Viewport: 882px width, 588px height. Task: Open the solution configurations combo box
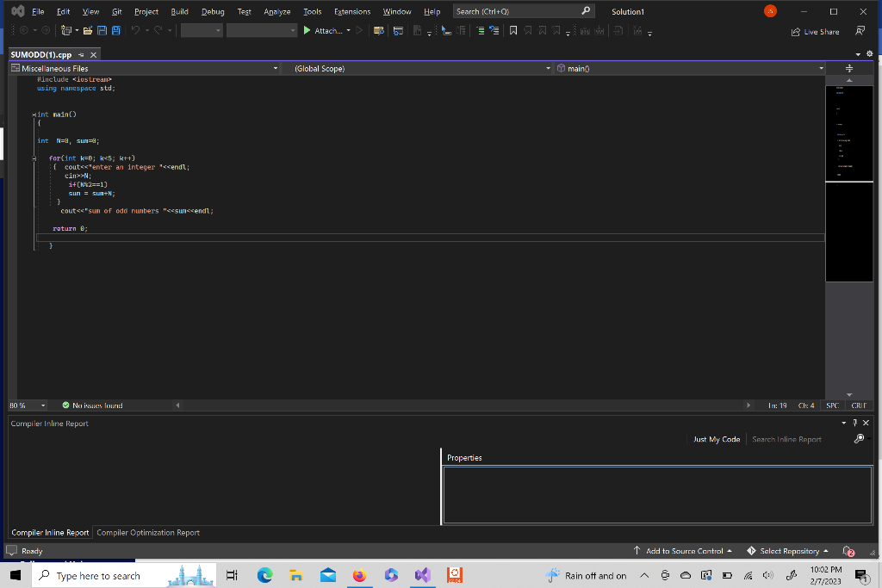pos(202,31)
